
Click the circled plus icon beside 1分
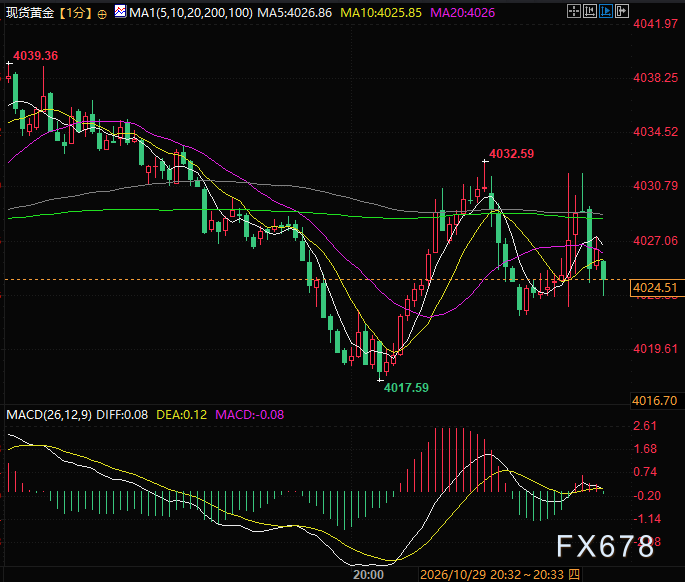102,14
